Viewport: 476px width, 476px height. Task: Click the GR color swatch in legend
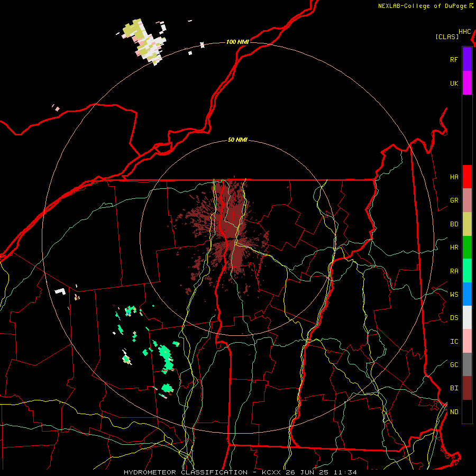point(467,200)
